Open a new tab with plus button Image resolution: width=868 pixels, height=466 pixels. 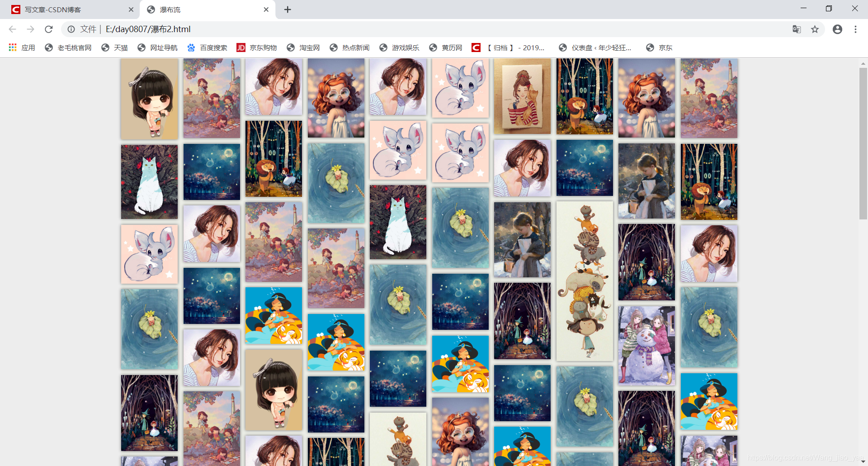coord(288,10)
